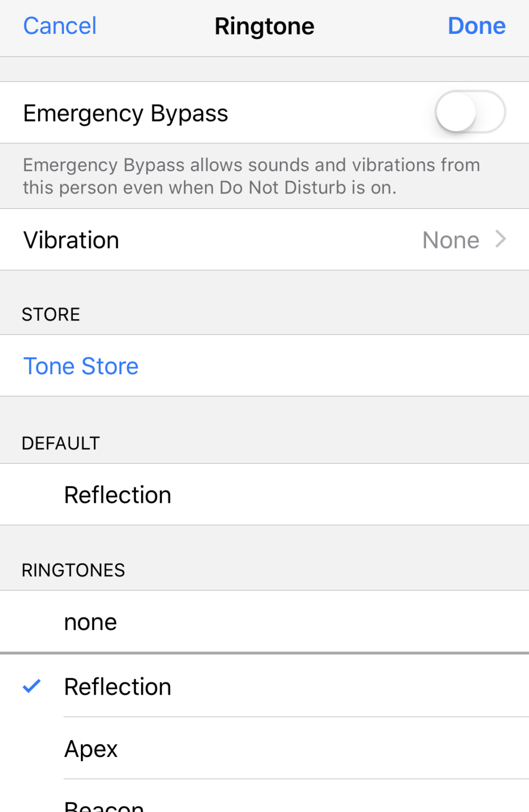Select Reflection under DEFAULT
The width and height of the screenshot is (529, 812).
[x=117, y=494]
